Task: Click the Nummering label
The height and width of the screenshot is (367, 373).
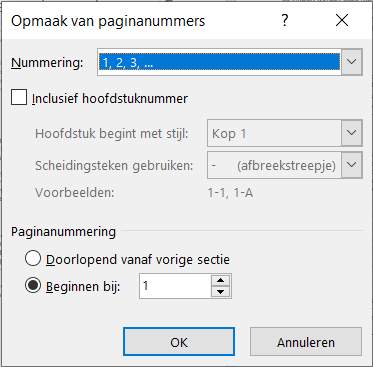Action: (47, 62)
